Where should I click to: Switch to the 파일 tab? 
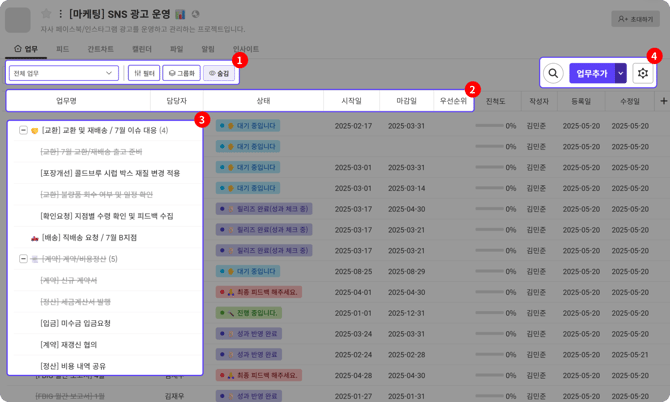[176, 49]
